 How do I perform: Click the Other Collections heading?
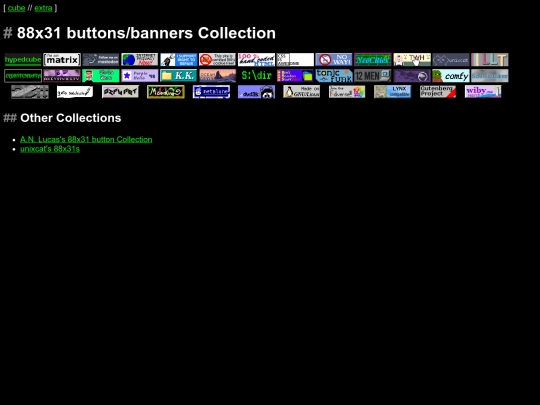pos(62,118)
